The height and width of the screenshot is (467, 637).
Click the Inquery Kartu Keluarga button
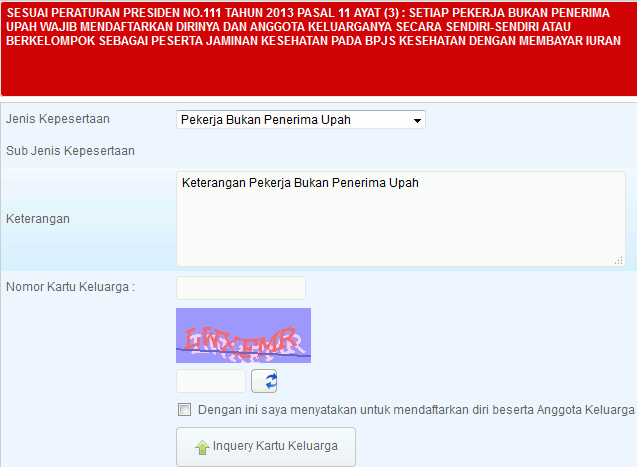(x=266, y=447)
